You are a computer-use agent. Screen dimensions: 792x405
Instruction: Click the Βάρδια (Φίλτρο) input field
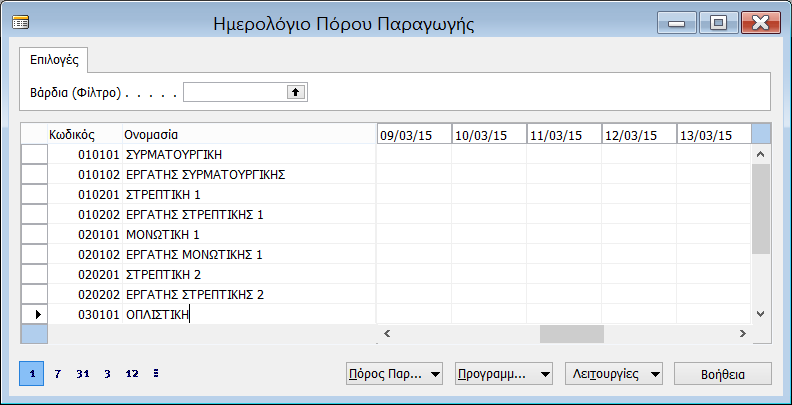tap(235, 92)
